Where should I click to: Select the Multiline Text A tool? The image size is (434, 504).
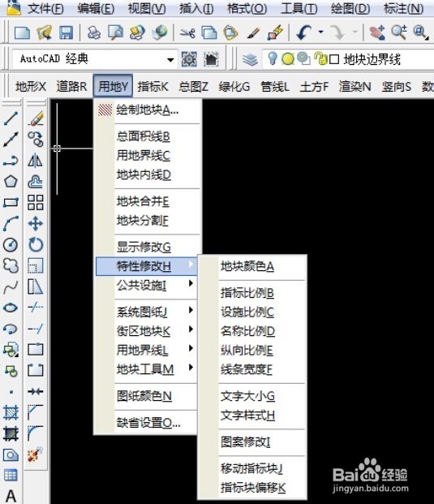click(11, 496)
